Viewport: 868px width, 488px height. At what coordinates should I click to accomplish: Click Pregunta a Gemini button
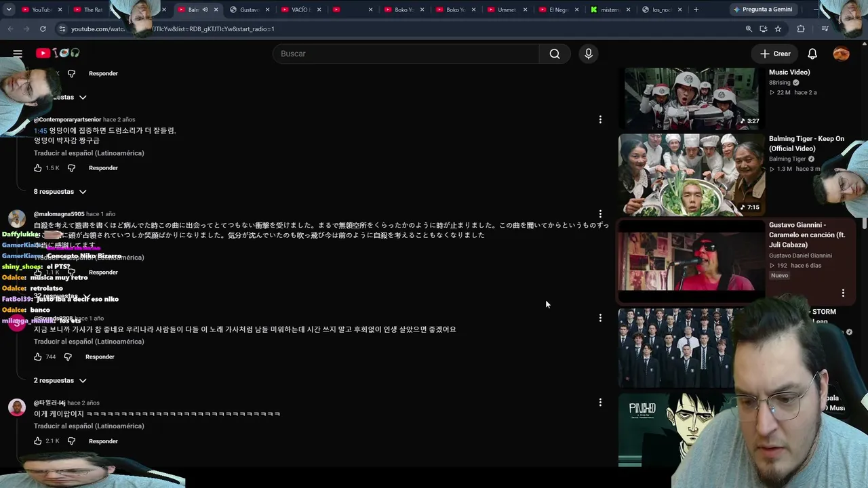762,9
